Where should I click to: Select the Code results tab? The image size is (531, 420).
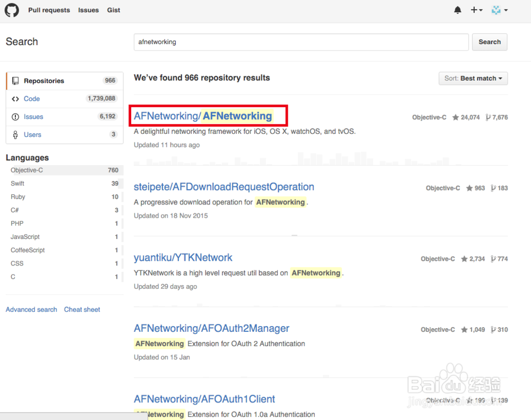(x=65, y=99)
